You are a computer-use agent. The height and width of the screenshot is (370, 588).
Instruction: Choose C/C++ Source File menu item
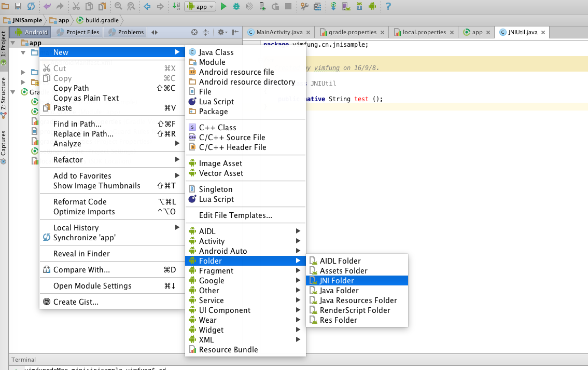232,138
